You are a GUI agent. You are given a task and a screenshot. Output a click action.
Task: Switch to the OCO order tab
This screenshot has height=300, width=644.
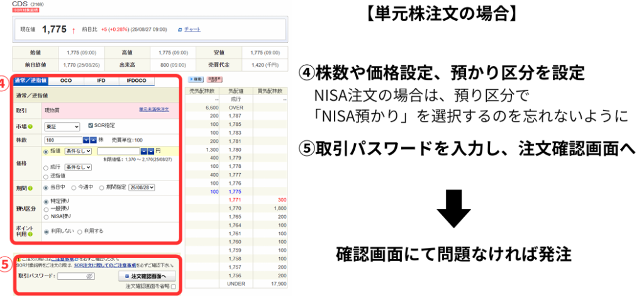coord(65,81)
